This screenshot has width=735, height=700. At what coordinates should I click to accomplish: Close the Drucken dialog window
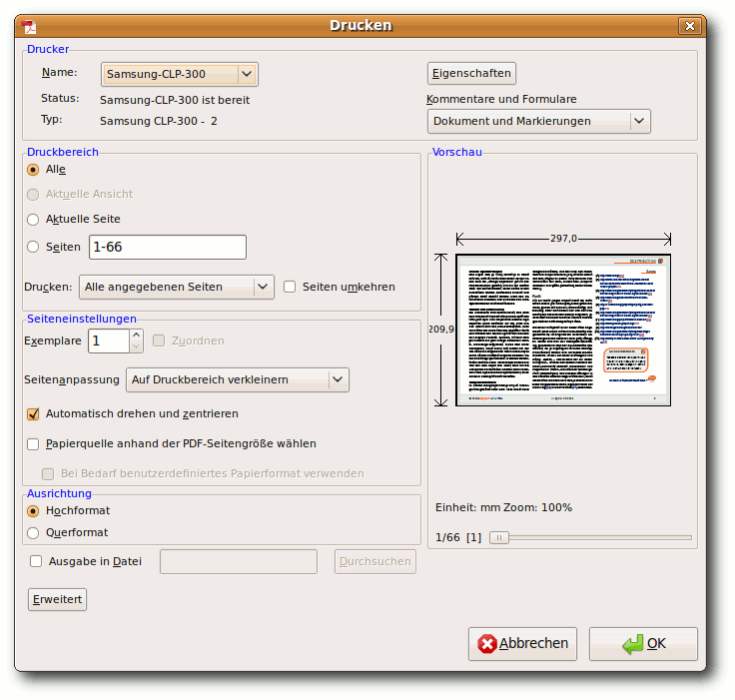688,26
